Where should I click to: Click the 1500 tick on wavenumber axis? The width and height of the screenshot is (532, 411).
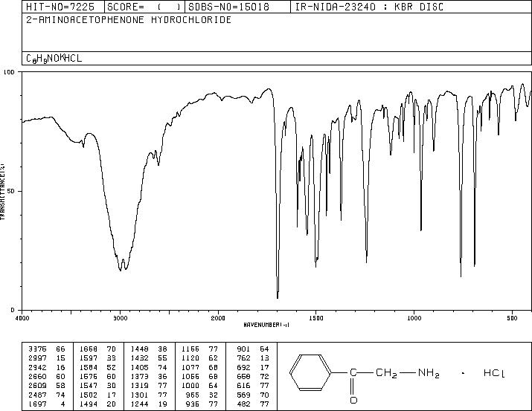pos(316,318)
